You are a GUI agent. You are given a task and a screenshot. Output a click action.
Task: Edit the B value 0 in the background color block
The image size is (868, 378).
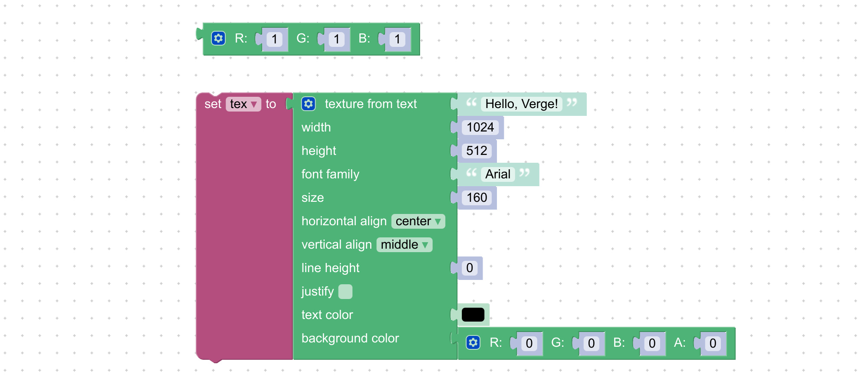click(x=652, y=343)
